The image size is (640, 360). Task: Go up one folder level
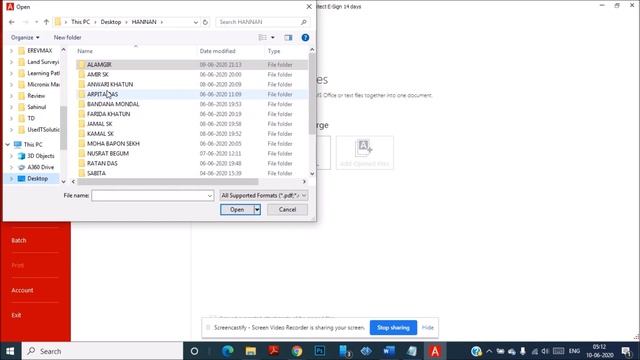pyautogui.click(x=46, y=22)
